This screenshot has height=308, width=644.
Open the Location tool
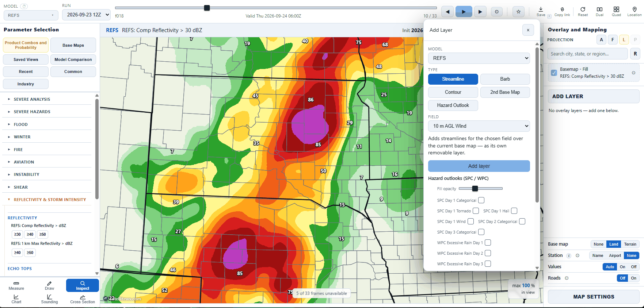pos(635,12)
